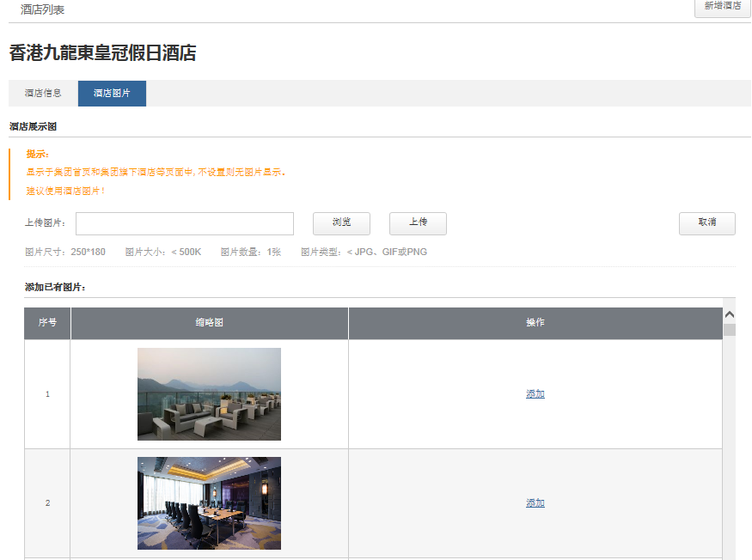Click the 图片类型 JPG、GIF或PNG hint text
Viewport: 752px width, 560px height.
[x=364, y=253]
